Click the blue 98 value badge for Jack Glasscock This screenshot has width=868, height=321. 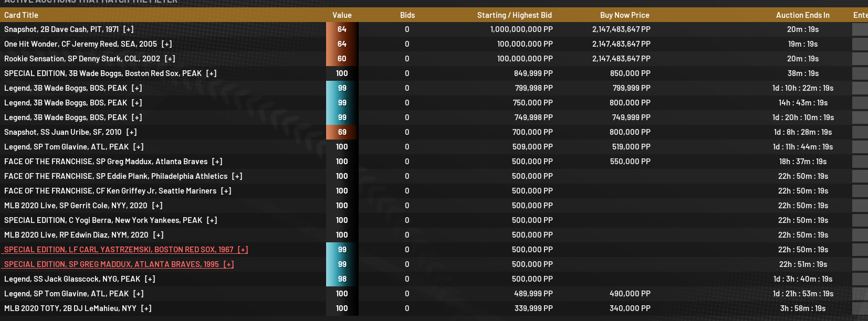pyautogui.click(x=342, y=279)
